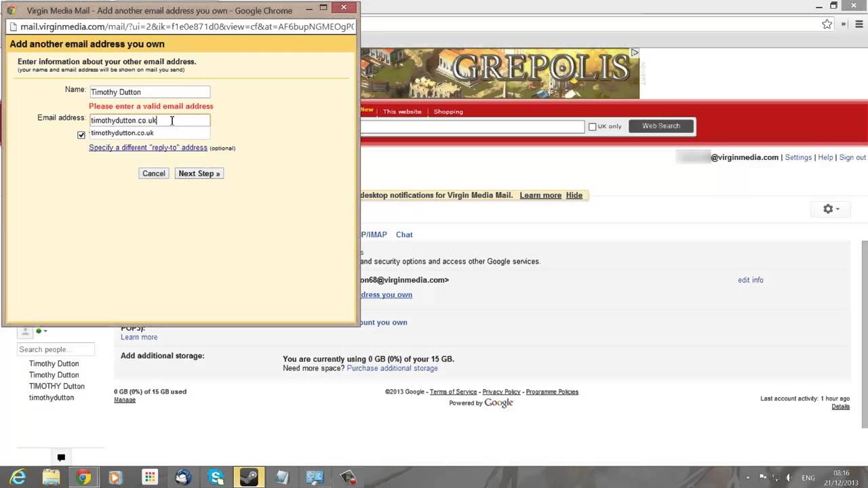
Task: Open the Privacy Policy link
Action: coord(501,392)
